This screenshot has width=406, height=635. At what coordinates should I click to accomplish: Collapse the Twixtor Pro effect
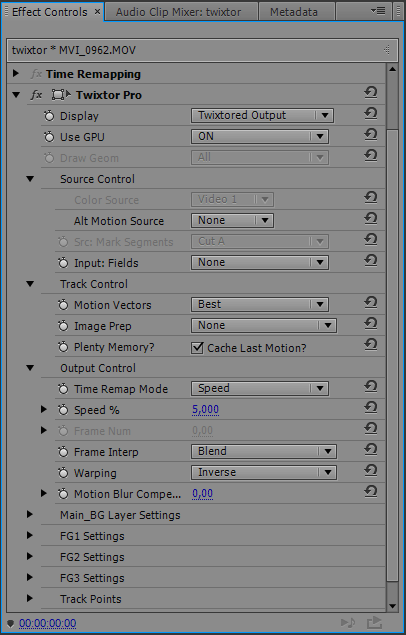coord(16,95)
